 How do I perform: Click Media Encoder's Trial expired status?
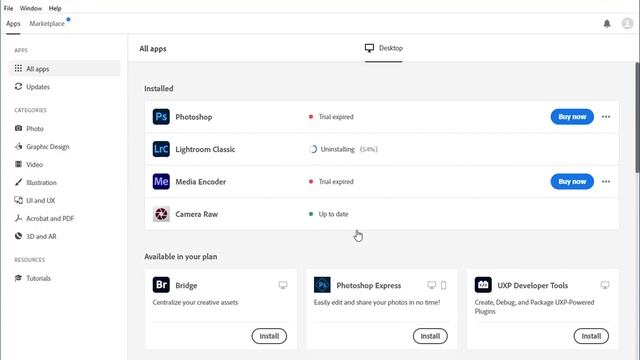tap(336, 182)
